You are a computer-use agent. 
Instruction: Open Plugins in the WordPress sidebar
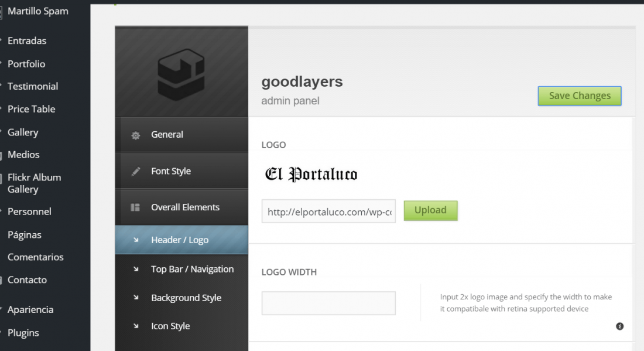click(x=23, y=333)
